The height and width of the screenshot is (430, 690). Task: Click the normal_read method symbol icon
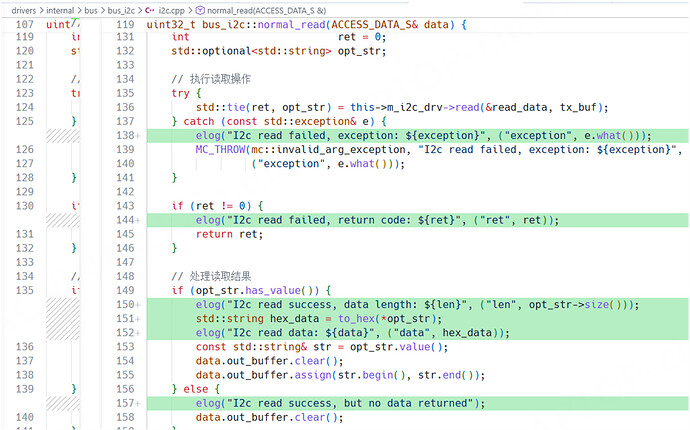pyautogui.click(x=199, y=9)
